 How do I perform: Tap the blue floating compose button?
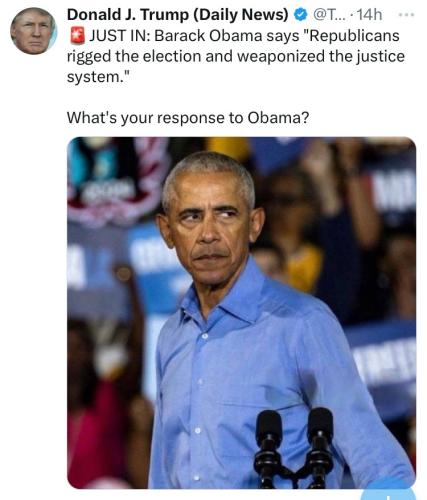click(x=389, y=493)
